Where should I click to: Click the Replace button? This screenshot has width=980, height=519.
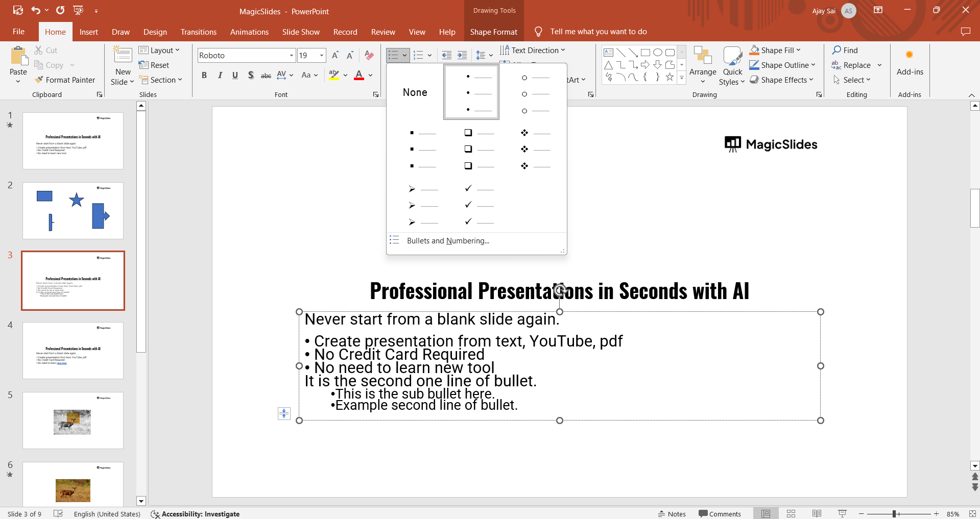point(851,65)
